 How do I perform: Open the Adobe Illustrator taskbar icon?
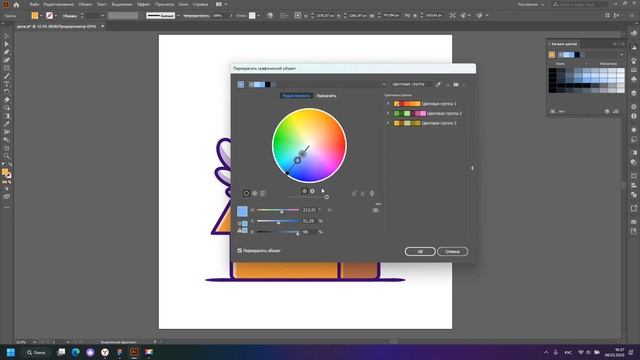click(134, 352)
